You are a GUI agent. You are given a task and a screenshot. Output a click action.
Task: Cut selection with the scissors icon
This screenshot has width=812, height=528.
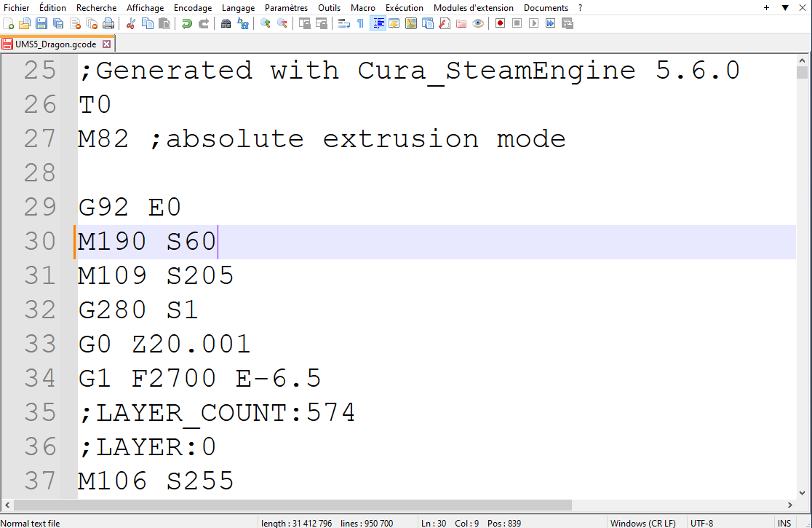131,23
